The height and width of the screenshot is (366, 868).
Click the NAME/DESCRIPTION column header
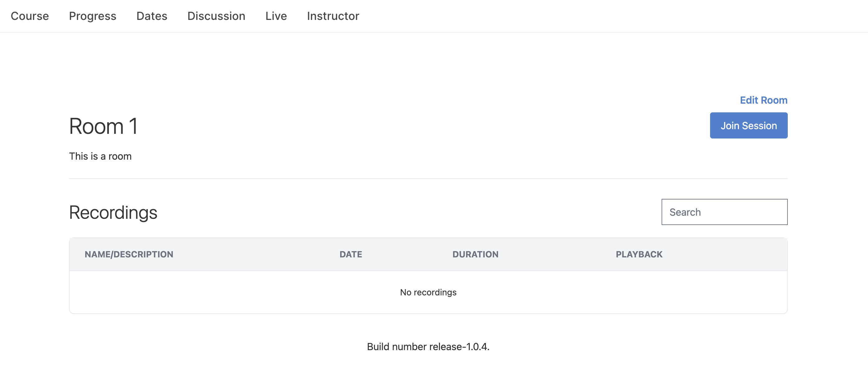click(x=129, y=254)
